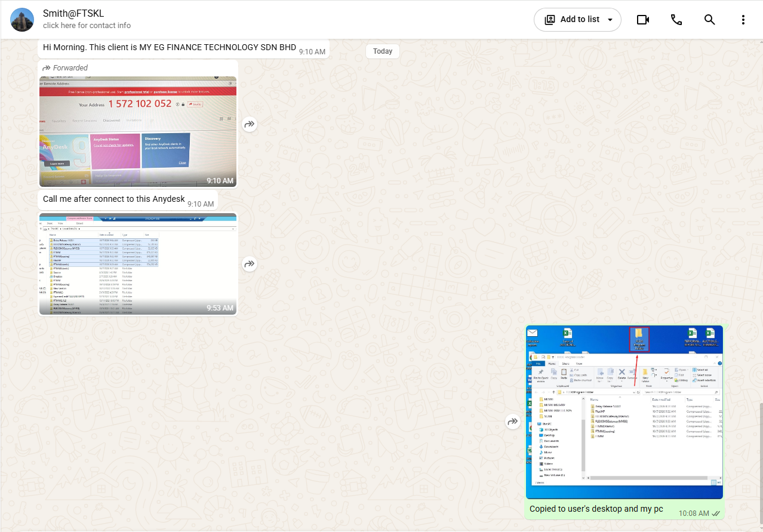Open the three-dot chat menu
This screenshot has width=763, height=532.
pos(743,20)
